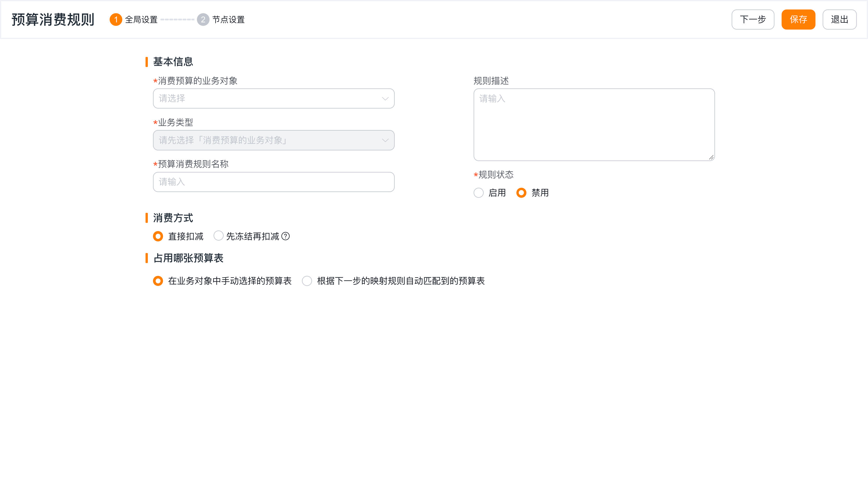The width and height of the screenshot is (868, 492).
Task: Click the 退出 button
Action: [840, 20]
